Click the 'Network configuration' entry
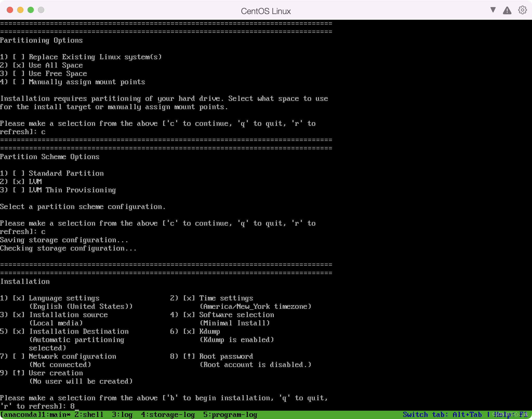The width and height of the screenshot is (532, 419). coord(58,356)
